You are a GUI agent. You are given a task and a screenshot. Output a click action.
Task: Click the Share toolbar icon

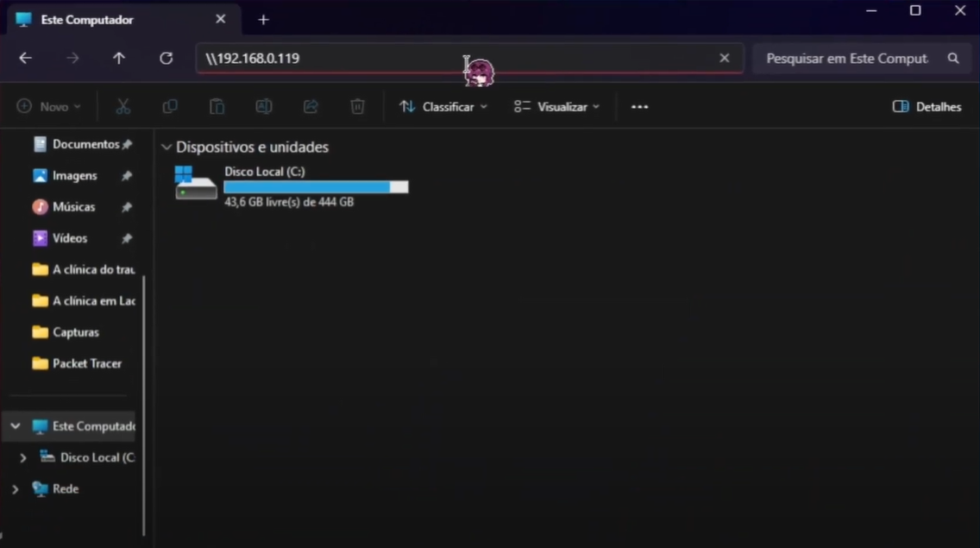(311, 106)
